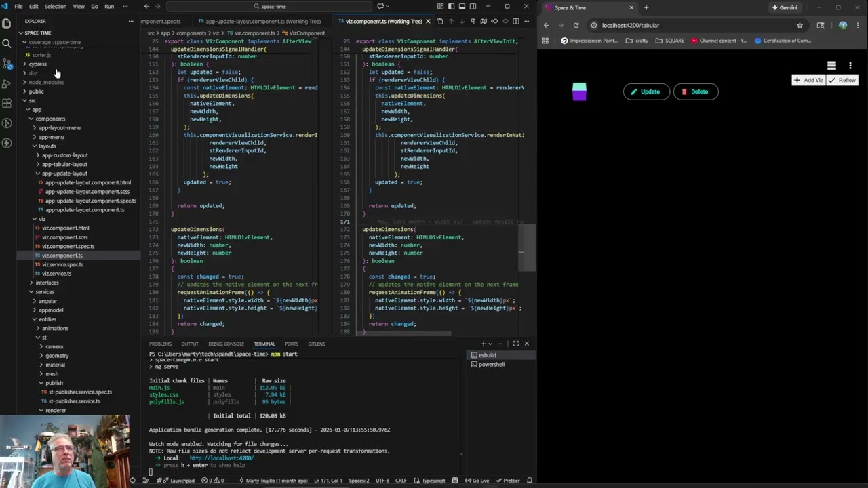
Task: Open Source Control view in activity bar
Action: tap(7, 64)
